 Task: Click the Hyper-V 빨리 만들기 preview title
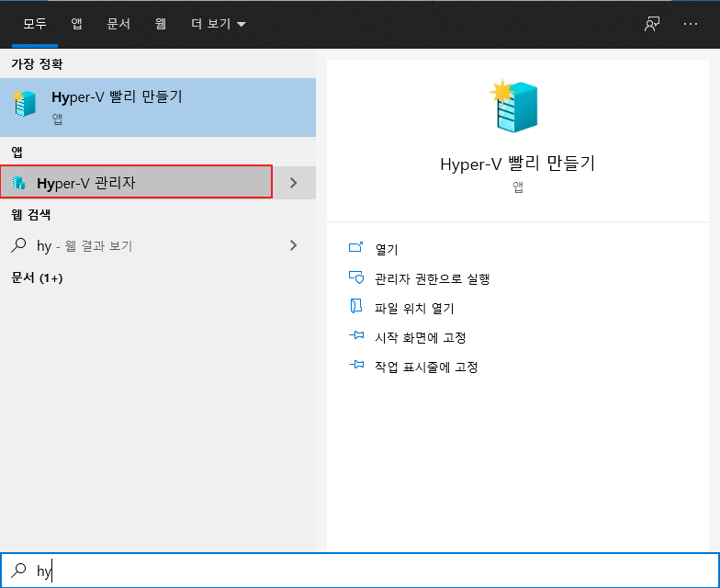518,164
